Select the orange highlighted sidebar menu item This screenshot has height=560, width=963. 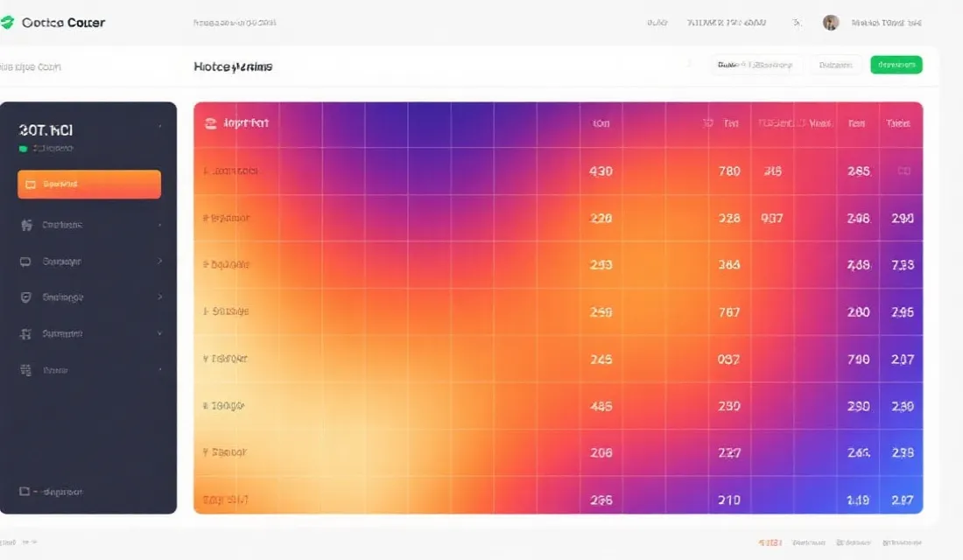coord(89,185)
